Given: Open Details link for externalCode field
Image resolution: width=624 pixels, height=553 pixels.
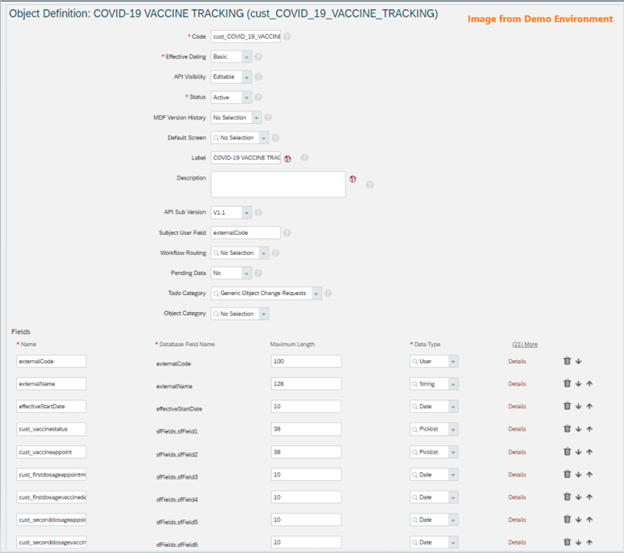Looking at the screenshot, I should 516,361.
